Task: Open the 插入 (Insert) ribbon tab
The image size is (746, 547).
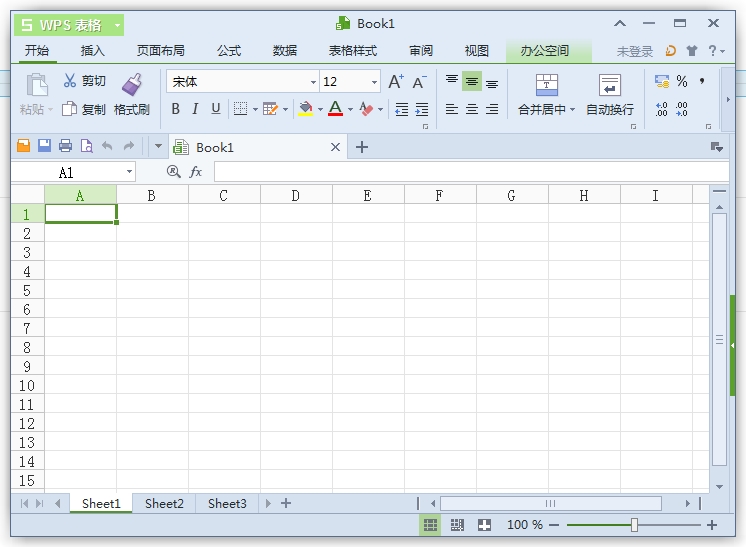Action: [92, 51]
